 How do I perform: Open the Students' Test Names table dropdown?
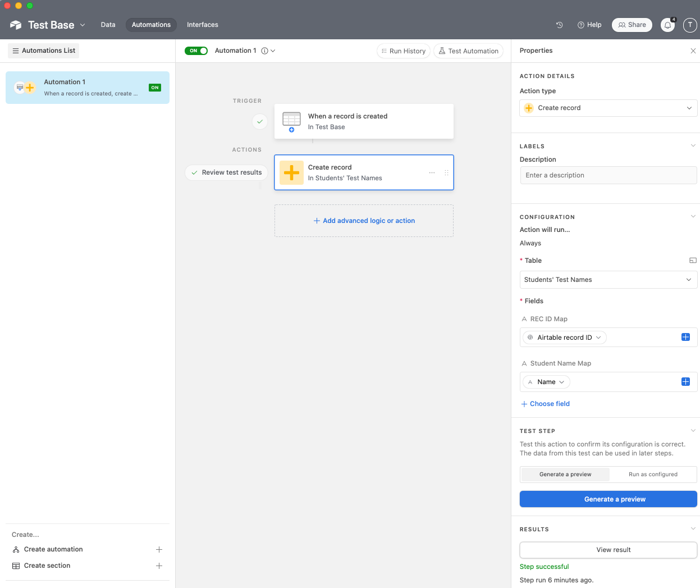click(609, 280)
